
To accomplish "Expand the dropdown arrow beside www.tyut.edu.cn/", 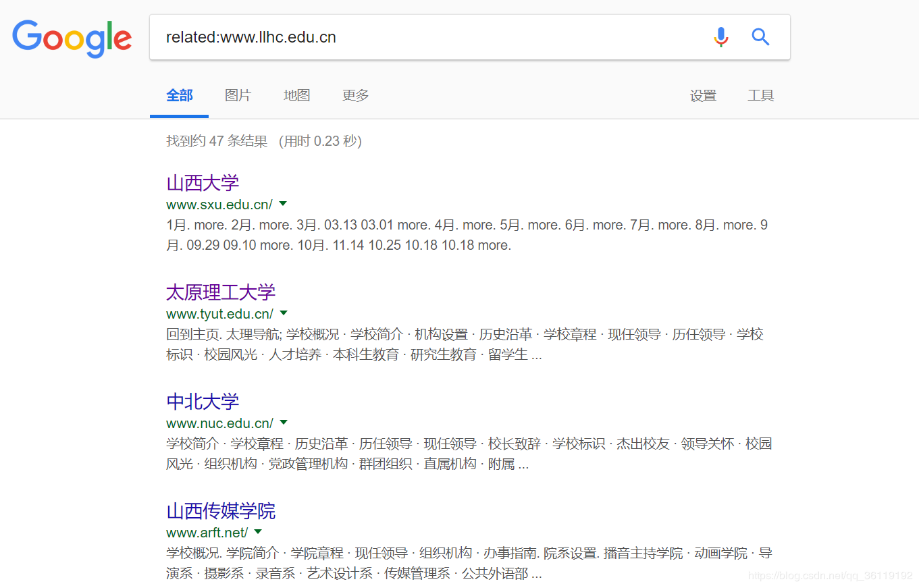I will click(284, 313).
